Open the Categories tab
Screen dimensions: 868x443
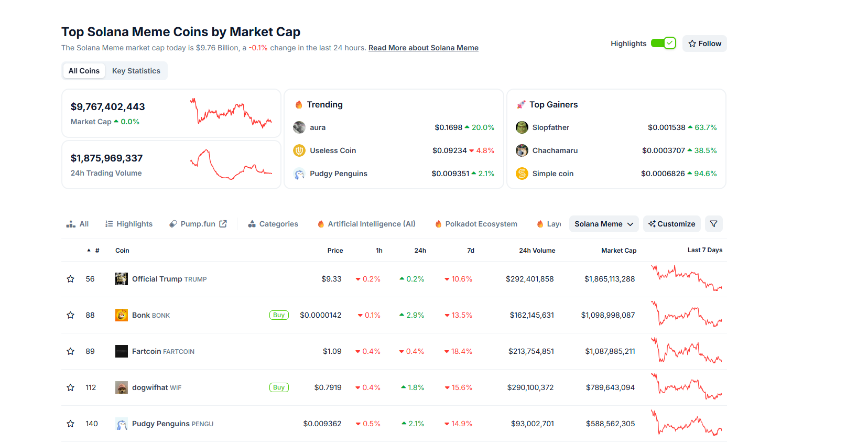[273, 224]
